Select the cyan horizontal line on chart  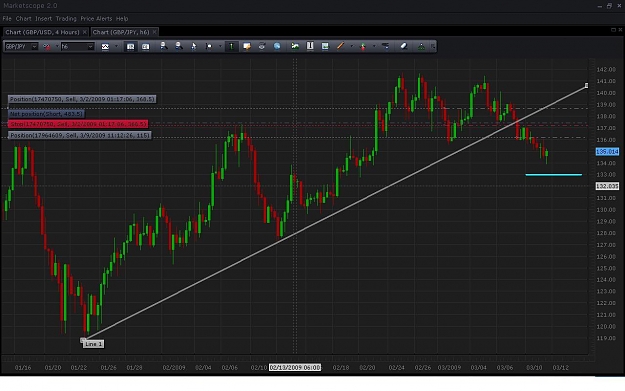click(x=554, y=175)
